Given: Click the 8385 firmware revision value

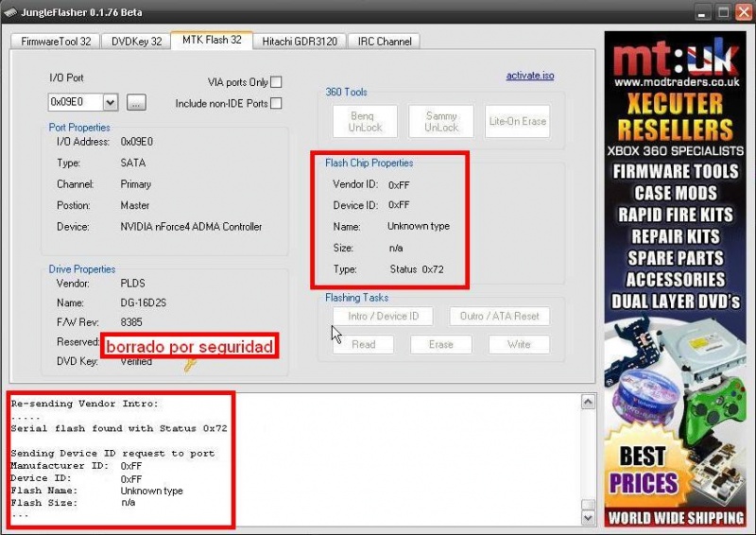Looking at the screenshot, I should (131, 322).
